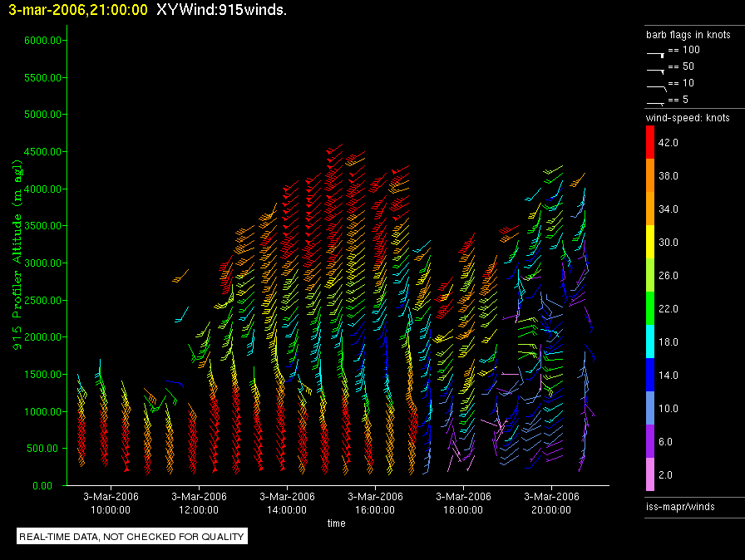
Task: Click the 26.0 wind-speed scale value
Action: point(668,276)
